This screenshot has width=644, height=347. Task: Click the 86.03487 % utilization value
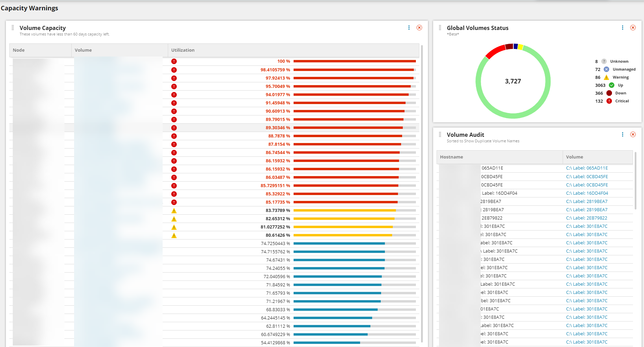coord(278,177)
